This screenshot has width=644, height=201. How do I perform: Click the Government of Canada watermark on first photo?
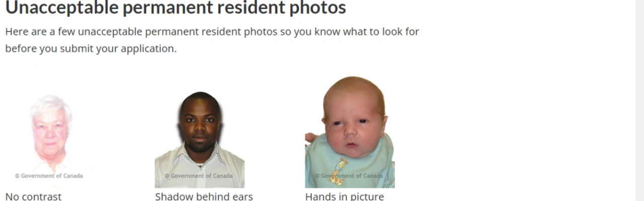click(49, 176)
